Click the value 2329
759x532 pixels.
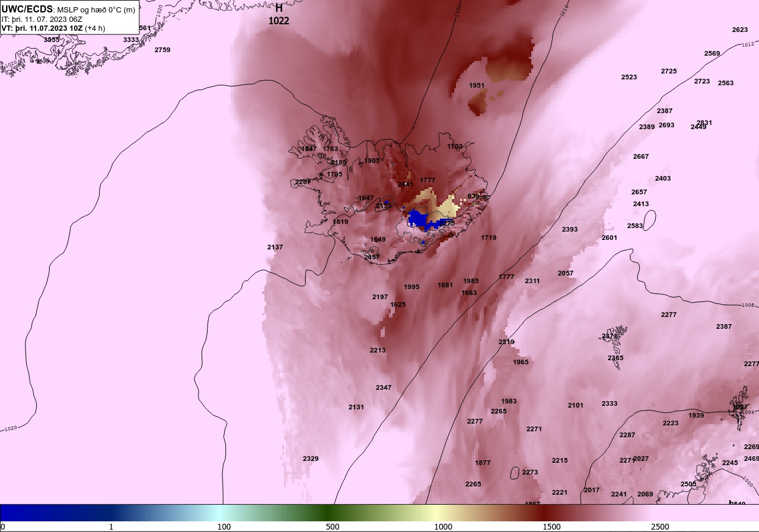click(311, 459)
